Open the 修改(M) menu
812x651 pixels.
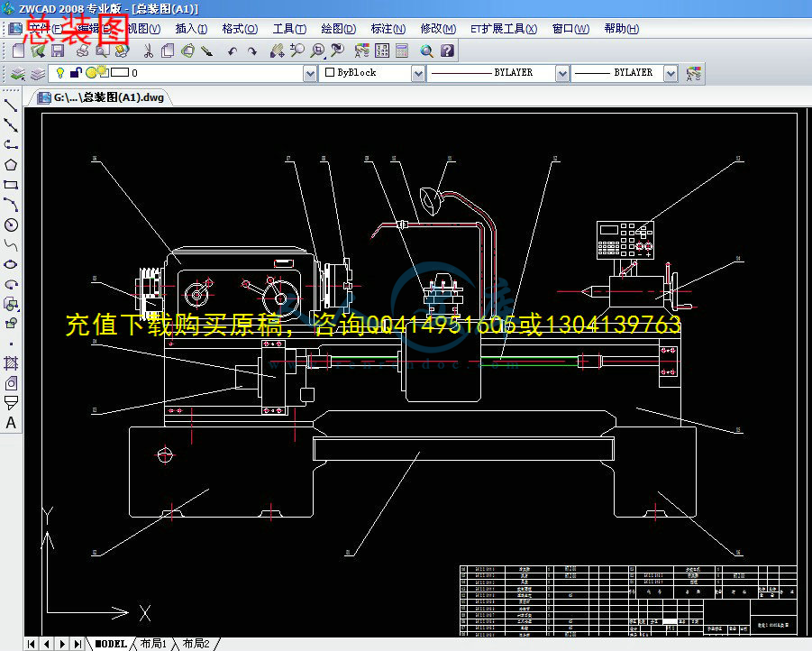click(438, 29)
